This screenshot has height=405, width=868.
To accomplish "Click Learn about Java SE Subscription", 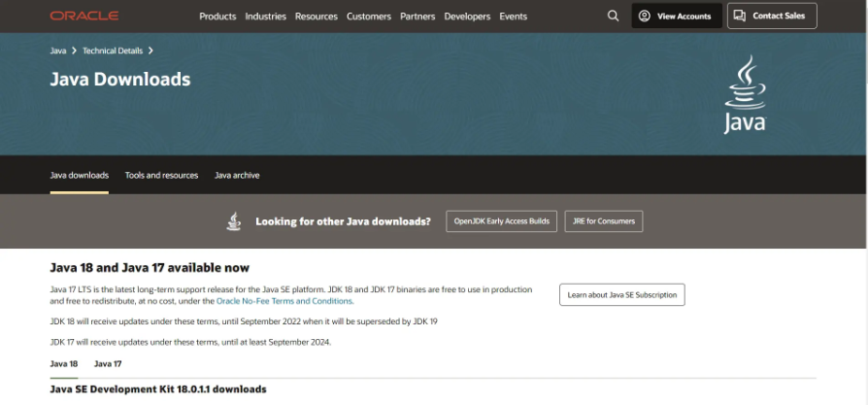I will coord(622,294).
